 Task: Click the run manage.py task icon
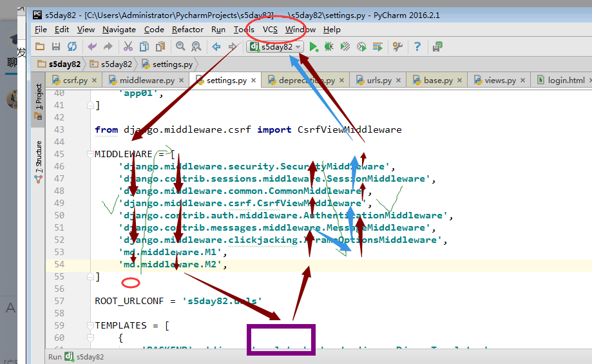click(437, 46)
